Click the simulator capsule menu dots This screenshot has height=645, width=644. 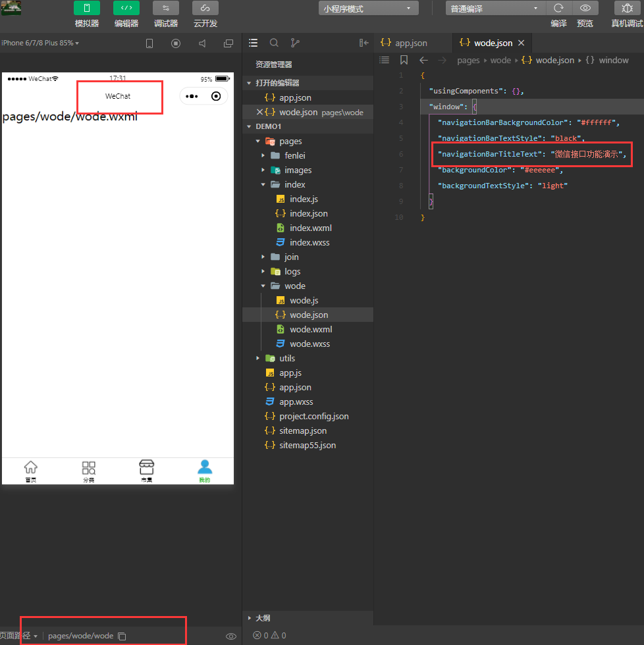click(192, 96)
